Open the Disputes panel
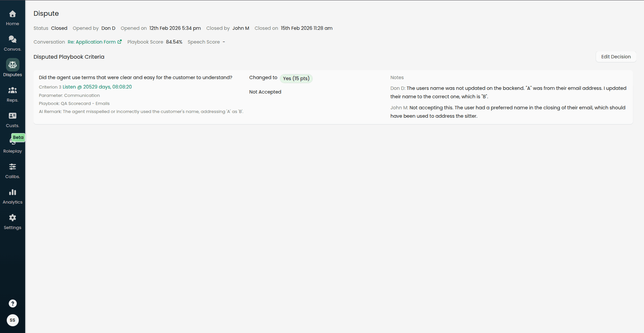Viewport: 644px width, 333px height. [x=12, y=68]
